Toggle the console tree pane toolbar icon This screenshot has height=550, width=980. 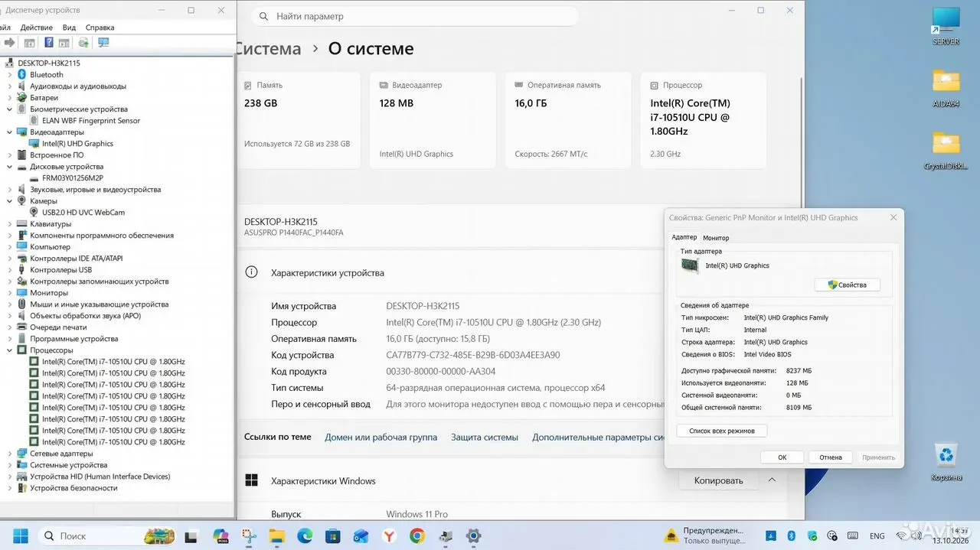pos(29,43)
